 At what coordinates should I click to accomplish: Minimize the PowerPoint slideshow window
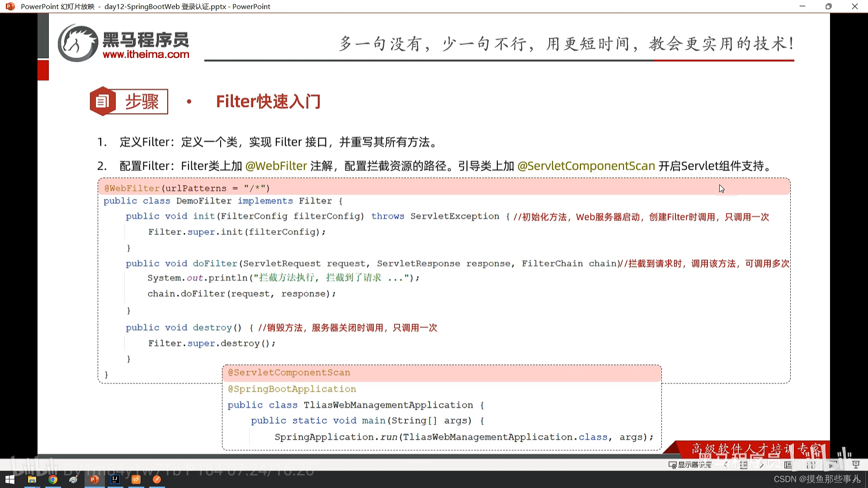pyautogui.click(x=802, y=6)
